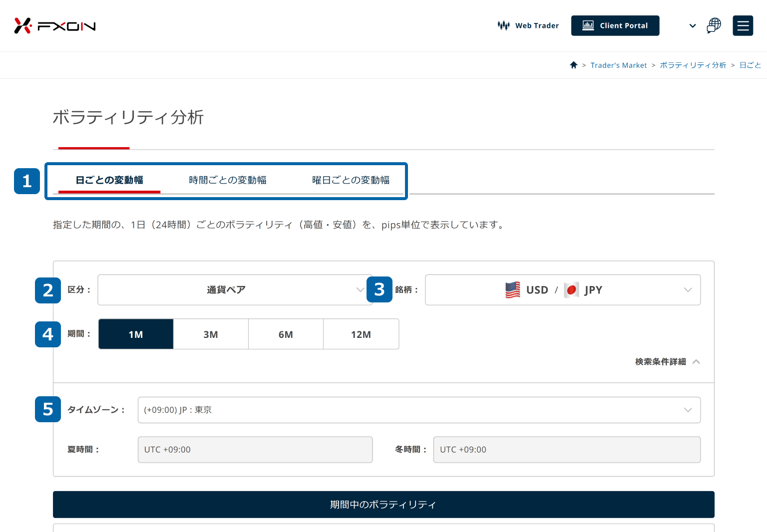Open the language globe icon

(714, 25)
